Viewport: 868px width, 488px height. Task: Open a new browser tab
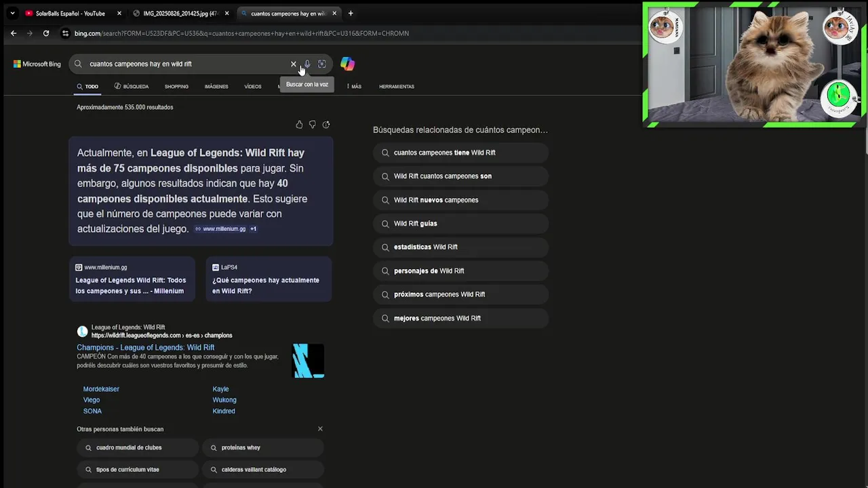351,14
